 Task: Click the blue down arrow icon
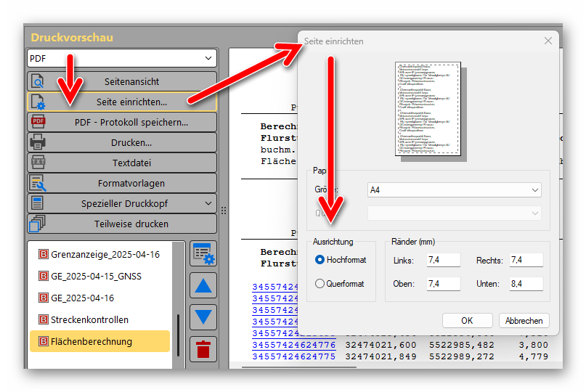(x=203, y=317)
